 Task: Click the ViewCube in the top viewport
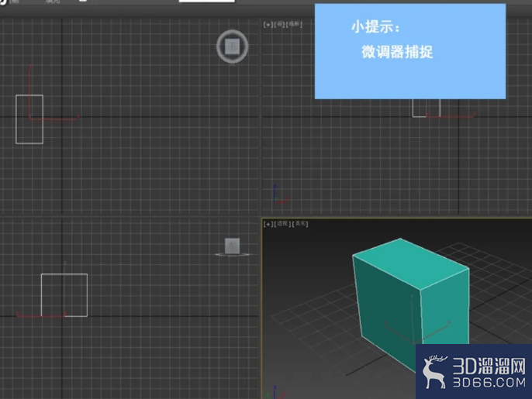pos(233,46)
